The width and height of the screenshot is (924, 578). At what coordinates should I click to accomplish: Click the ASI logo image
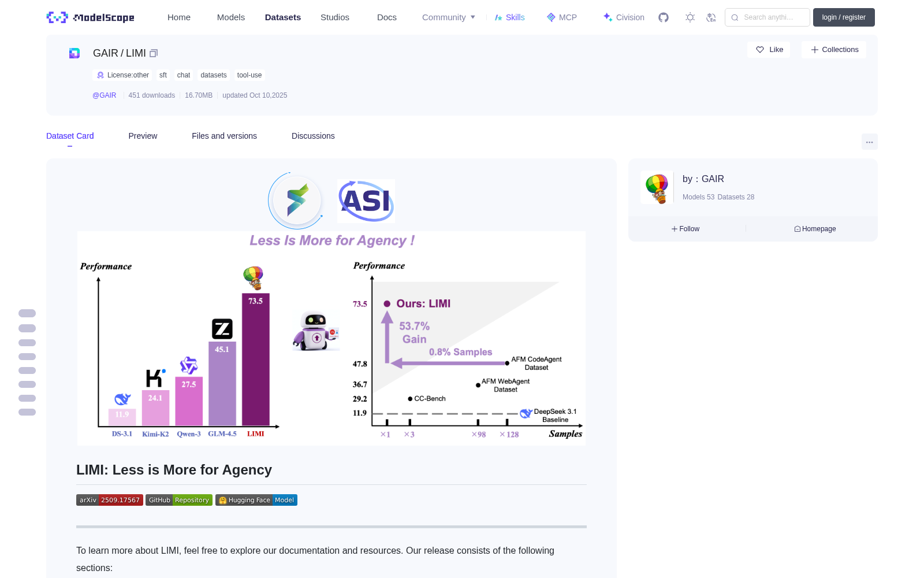click(x=366, y=201)
